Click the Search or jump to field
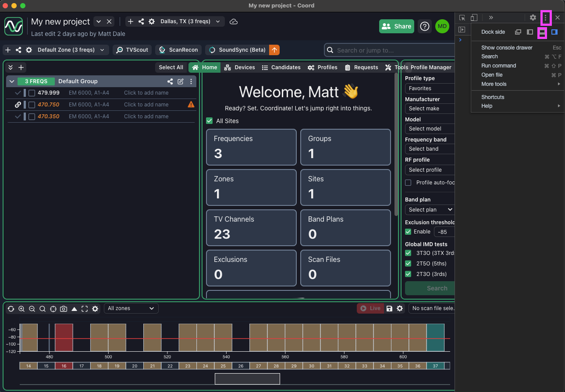 [x=390, y=50]
